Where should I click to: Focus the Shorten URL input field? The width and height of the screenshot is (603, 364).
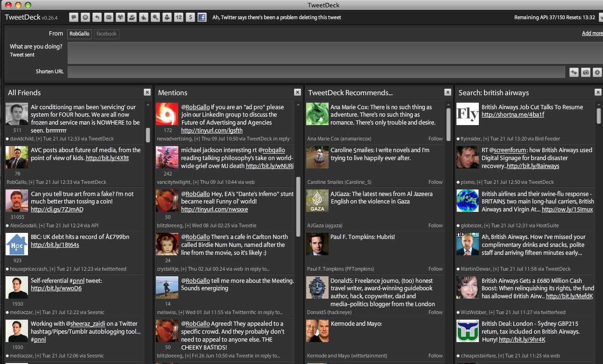(316, 72)
